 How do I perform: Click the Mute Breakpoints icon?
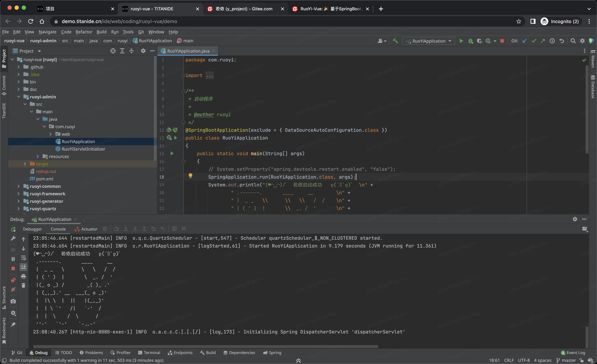coord(13,290)
